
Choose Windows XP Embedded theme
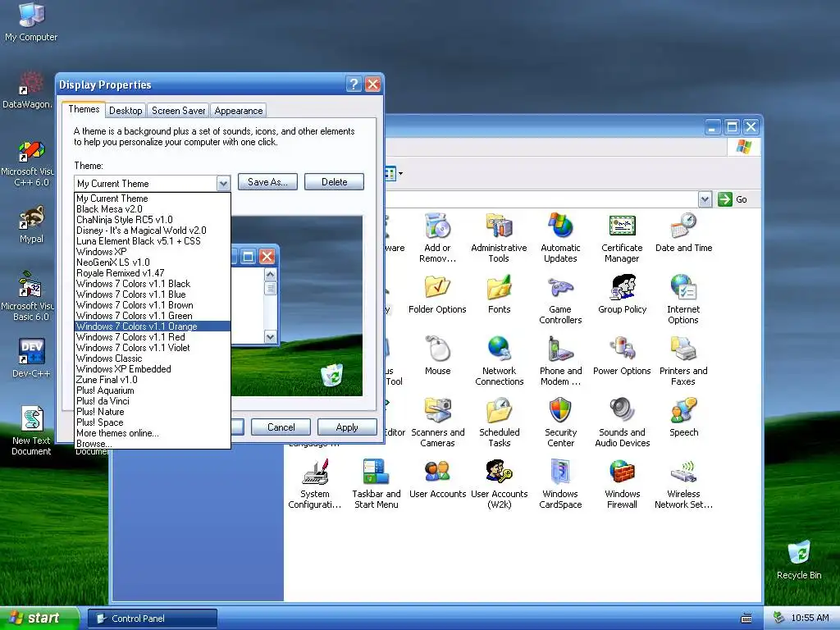(x=153, y=369)
